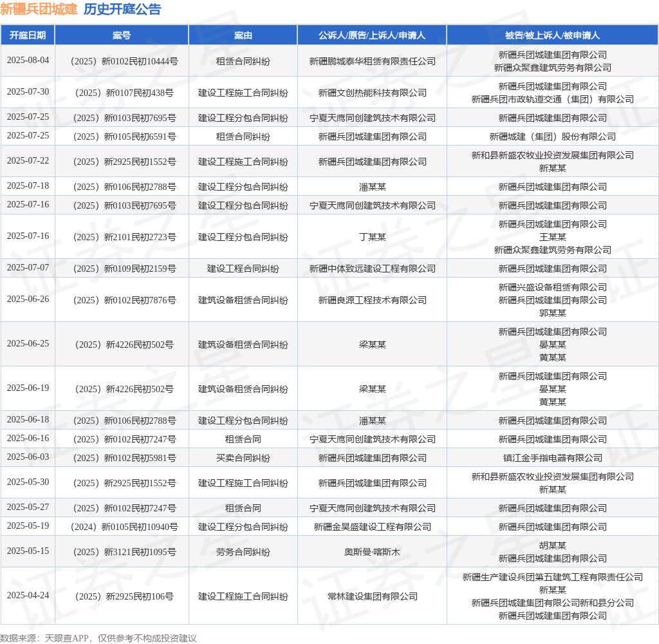This screenshot has width=659, height=644.
Task: Click defendant 新疆生产建设兵团第五建筑工程有限责任公司
Action: (x=553, y=577)
